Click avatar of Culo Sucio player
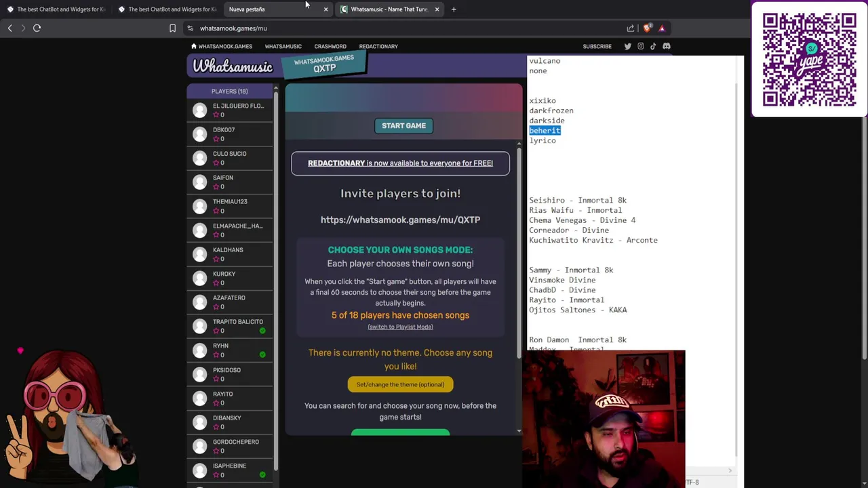 click(x=199, y=158)
